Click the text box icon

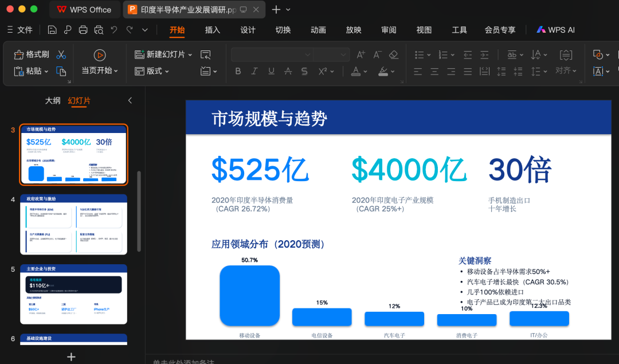pos(598,72)
